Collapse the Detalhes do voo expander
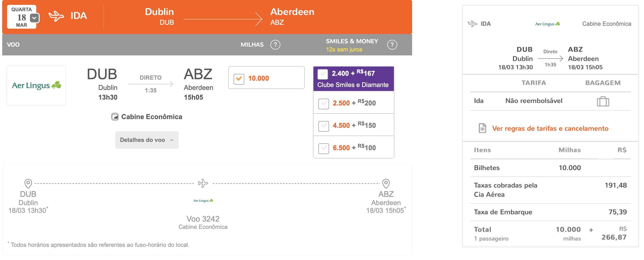Viewport: 644px width, 260px height. click(x=147, y=140)
